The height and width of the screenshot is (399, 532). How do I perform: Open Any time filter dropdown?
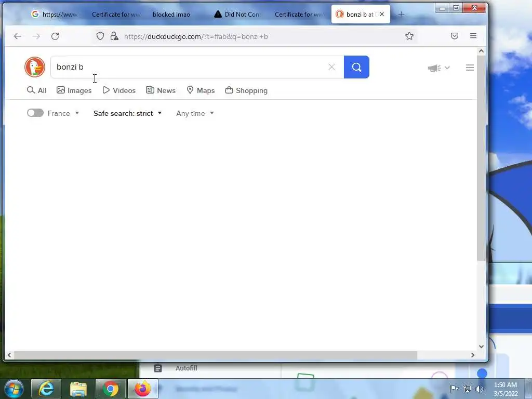tap(195, 113)
